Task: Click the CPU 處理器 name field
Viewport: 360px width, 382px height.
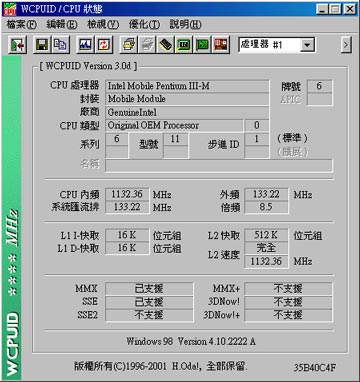Action: (x=187, y=86)
